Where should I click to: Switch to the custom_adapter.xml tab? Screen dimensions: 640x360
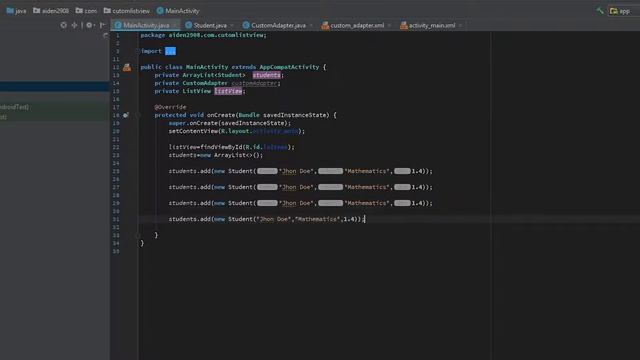357,25
